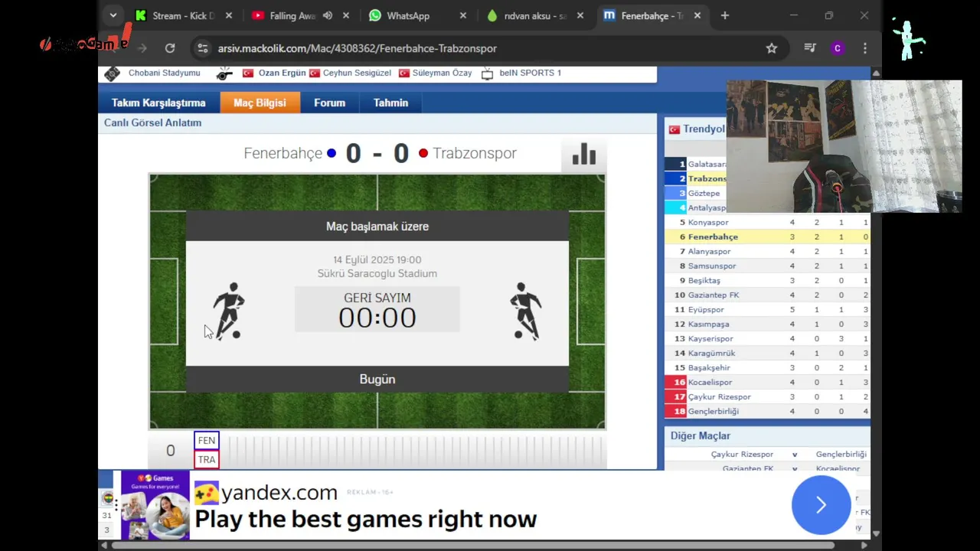980x551 pixels.
Task: Close the WhatsApp tab
Action: (463, 15)
